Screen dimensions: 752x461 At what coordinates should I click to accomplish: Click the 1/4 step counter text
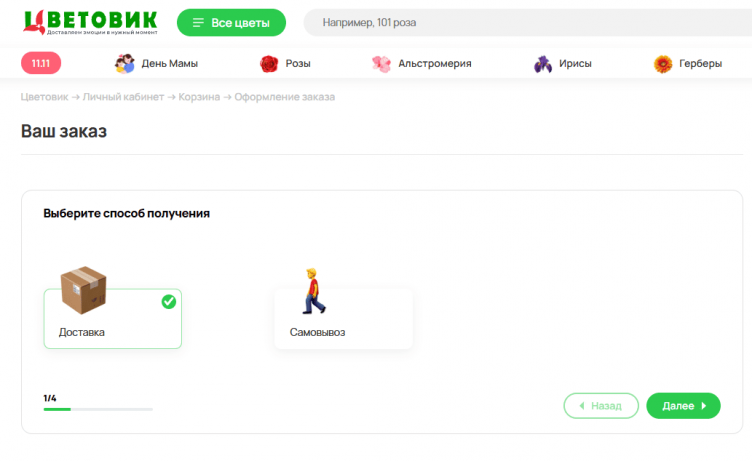[50, 398]
